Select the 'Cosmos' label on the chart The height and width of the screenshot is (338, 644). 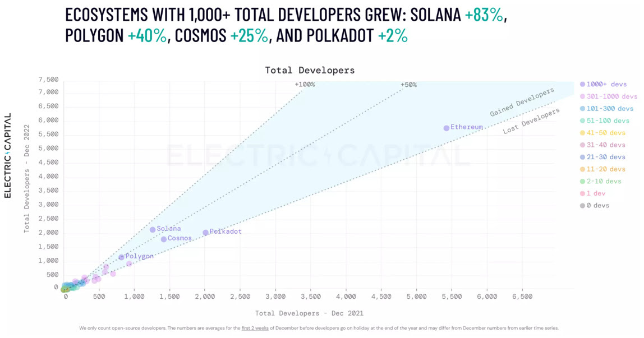tap(180, 238)
